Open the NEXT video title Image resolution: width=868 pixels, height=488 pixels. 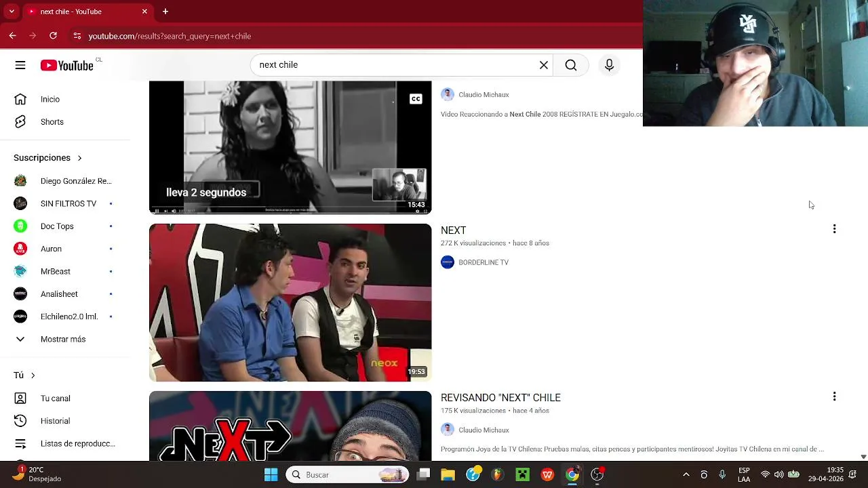coord(453,230)
